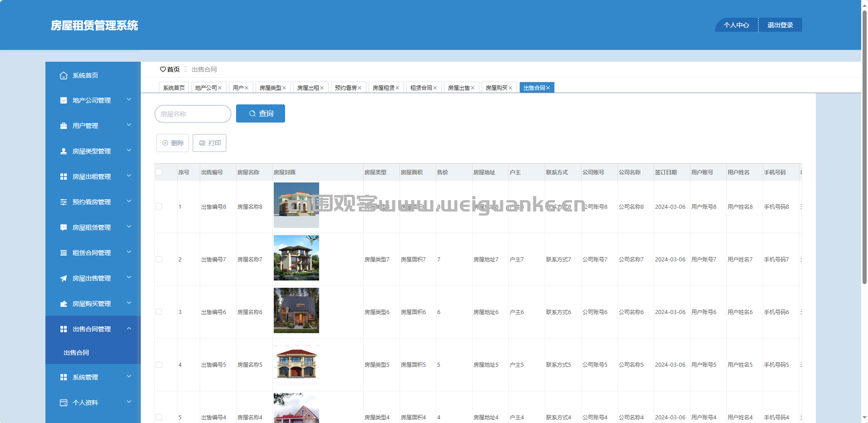Close the 房屋购买 tab with its X
Viewport: 868px width, 423px height.
(510, 88)
